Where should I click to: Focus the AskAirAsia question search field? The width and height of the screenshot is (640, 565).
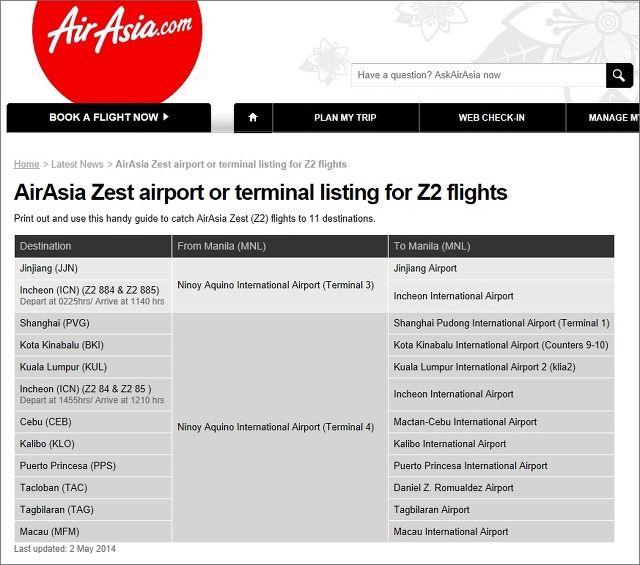(x=478, y=75)
